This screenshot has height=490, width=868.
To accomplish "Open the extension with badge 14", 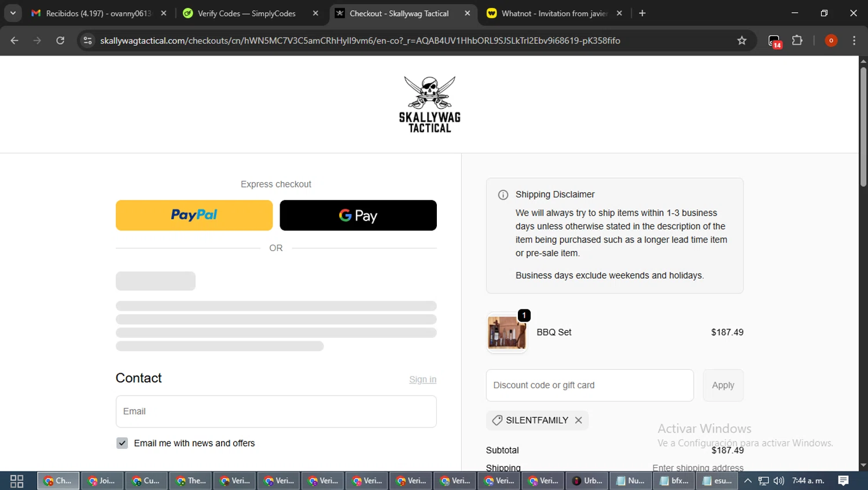I will click(x=775, y=41).
